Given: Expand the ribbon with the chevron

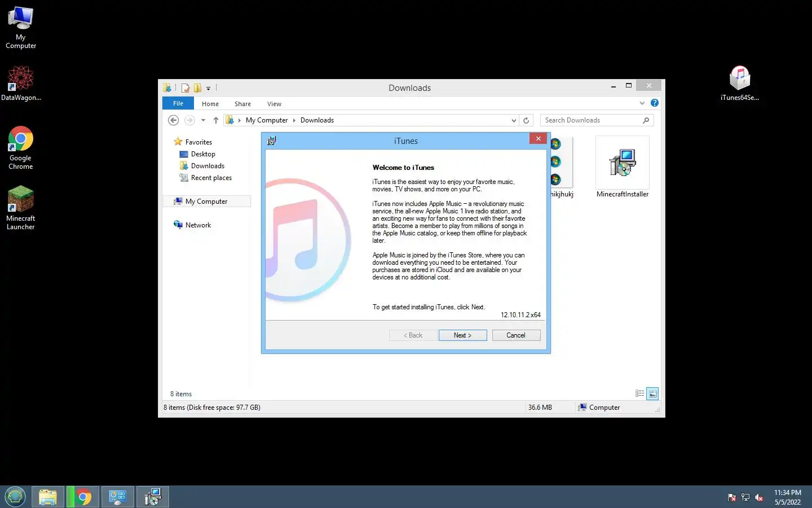Looking at the screenshot, I should (x=642, y=103).
